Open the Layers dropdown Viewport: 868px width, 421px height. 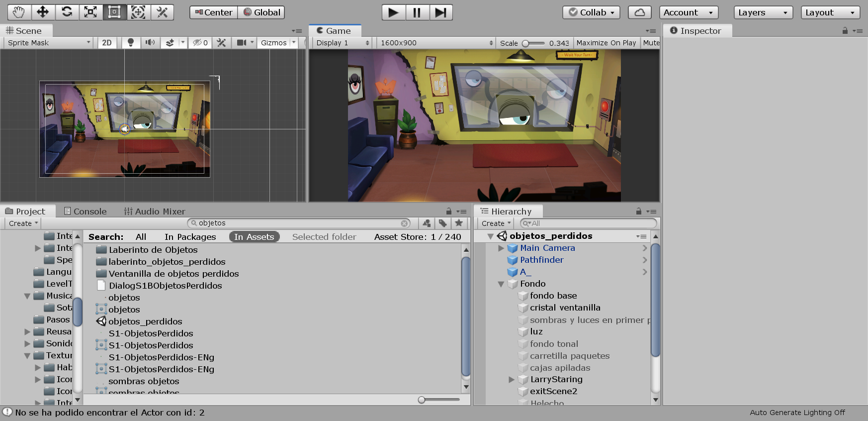[x=763, y=12]
